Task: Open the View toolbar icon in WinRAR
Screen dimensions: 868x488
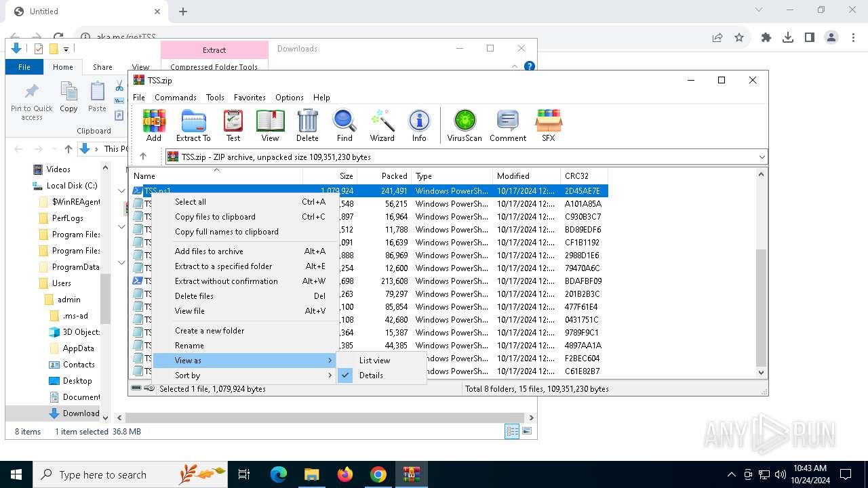Action: (x=270, y=126)
